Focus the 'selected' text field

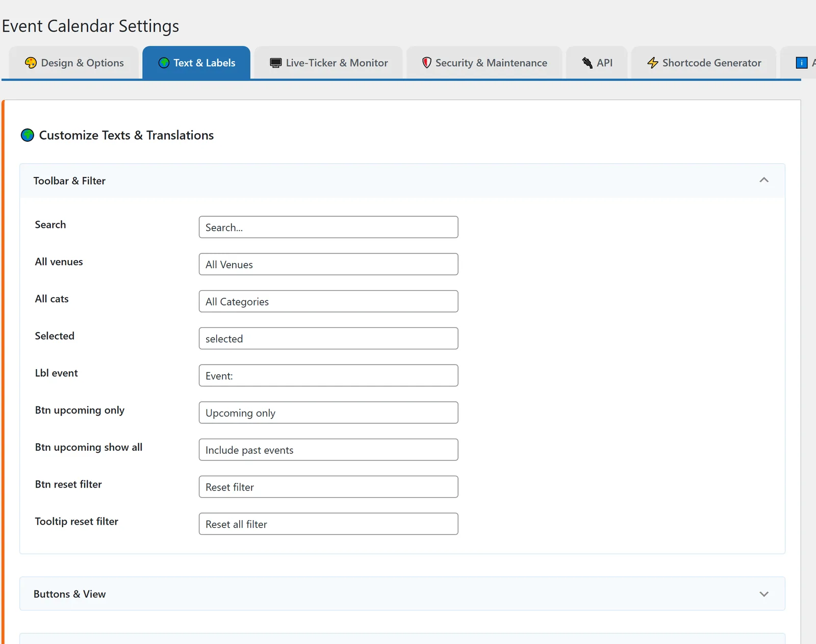click(328, 339)
